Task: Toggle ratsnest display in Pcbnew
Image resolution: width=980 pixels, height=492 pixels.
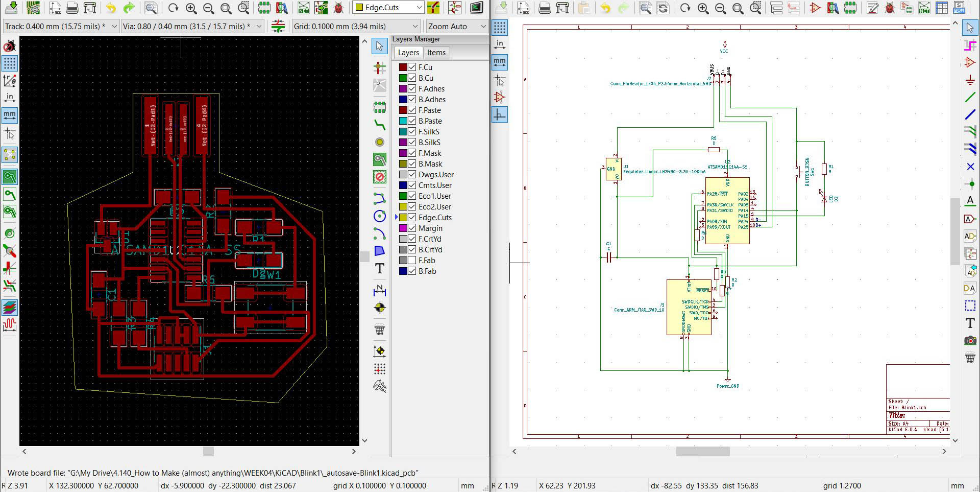Action: coord(10,154)
